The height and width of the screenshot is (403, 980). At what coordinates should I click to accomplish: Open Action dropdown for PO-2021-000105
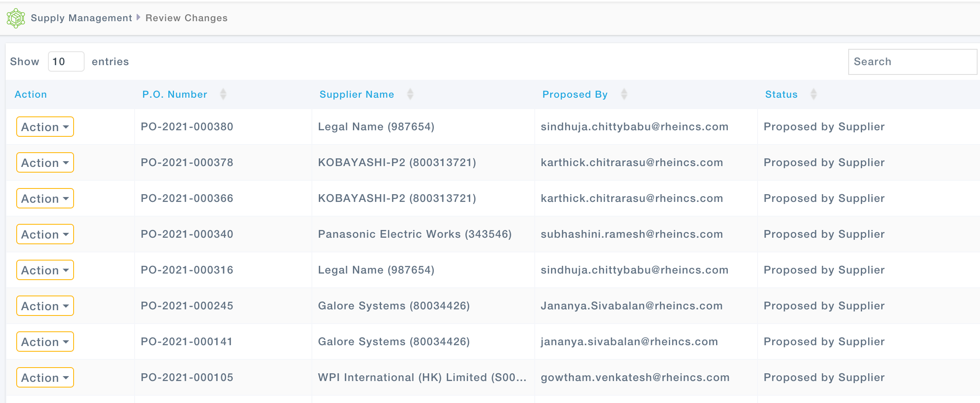(x=45, y=378)
